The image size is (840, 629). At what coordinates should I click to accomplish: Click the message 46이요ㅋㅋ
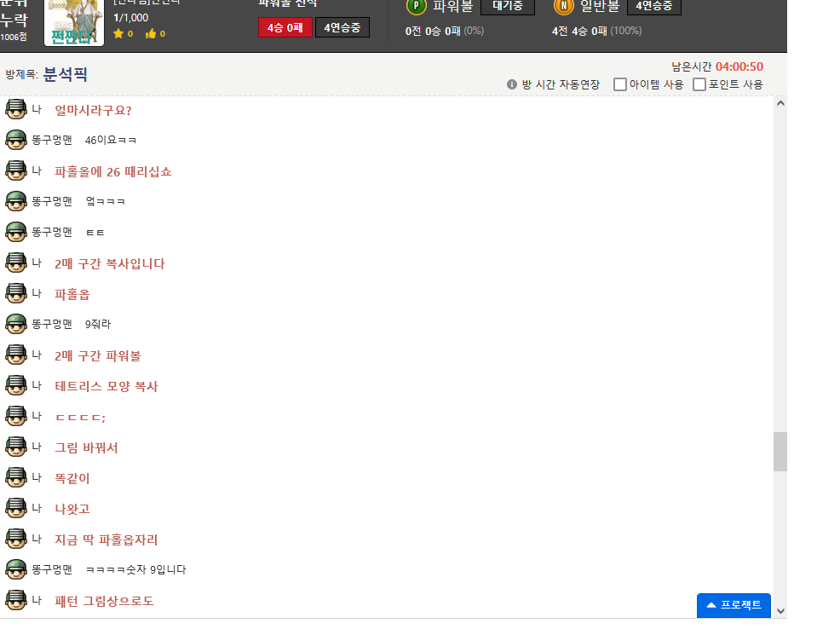111,140
